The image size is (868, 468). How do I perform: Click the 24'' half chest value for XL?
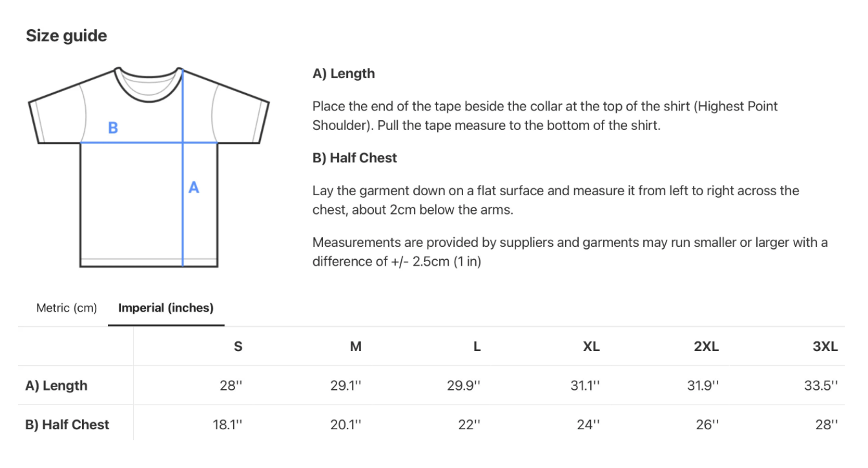click(588, 425)
